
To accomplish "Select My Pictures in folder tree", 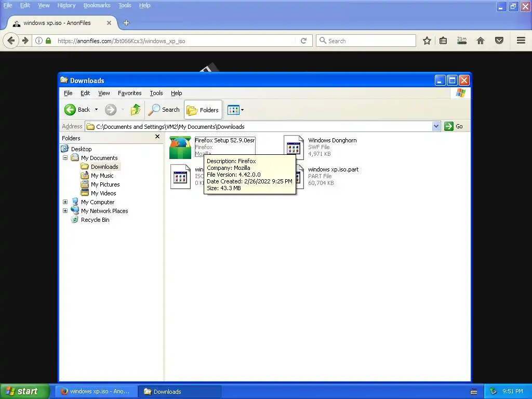I will (105, 184).
